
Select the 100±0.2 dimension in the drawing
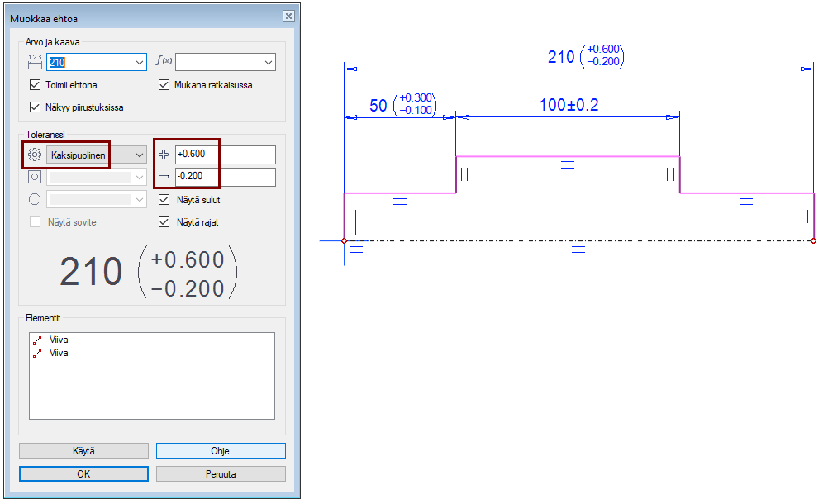568,105
